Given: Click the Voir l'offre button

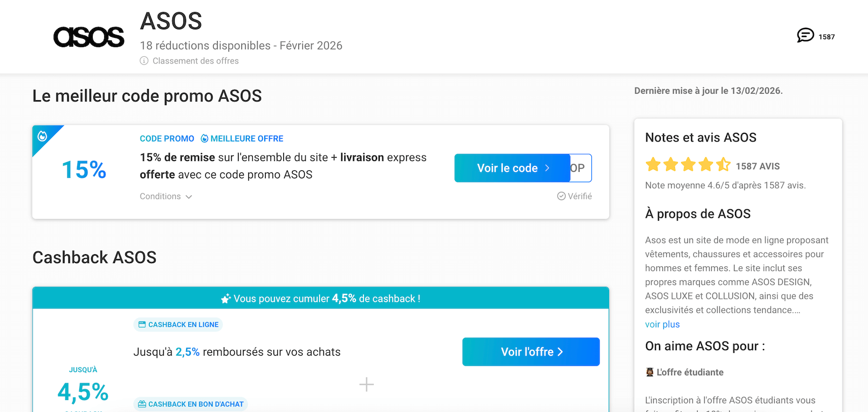Looking at the screenshot, I should (x=531, y=351).
